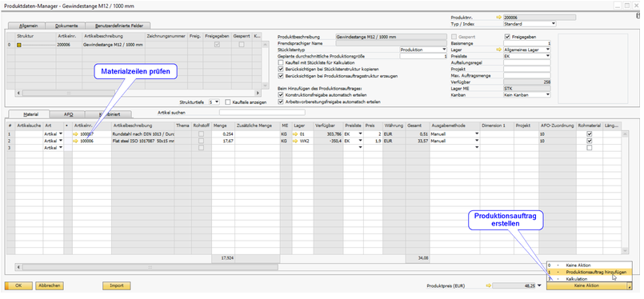Image resolution: width=644 pixels, height=299 pixels.
Task: Check Rohstoff box for Flat steel row
Action: click(x=201, y=141)
